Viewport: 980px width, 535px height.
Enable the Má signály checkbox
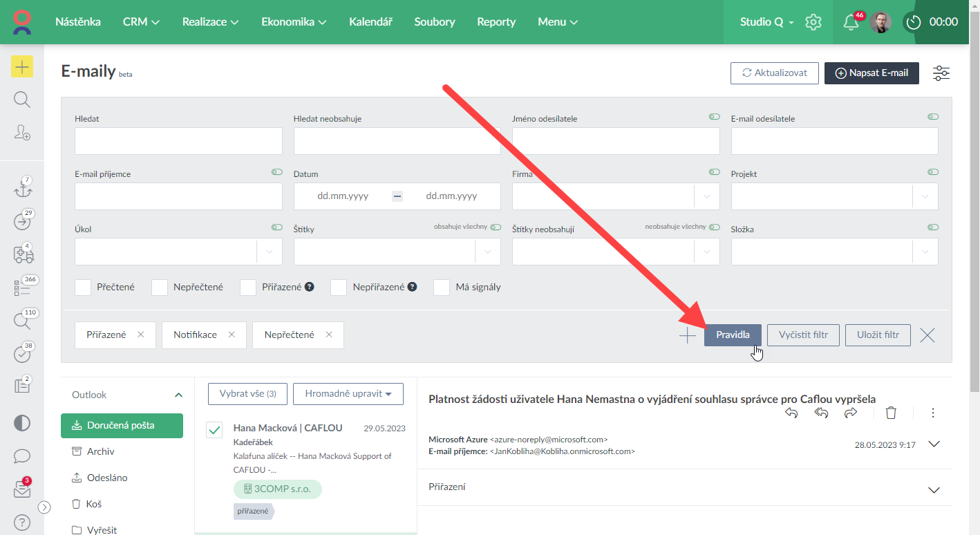click(x=442, y=287)
